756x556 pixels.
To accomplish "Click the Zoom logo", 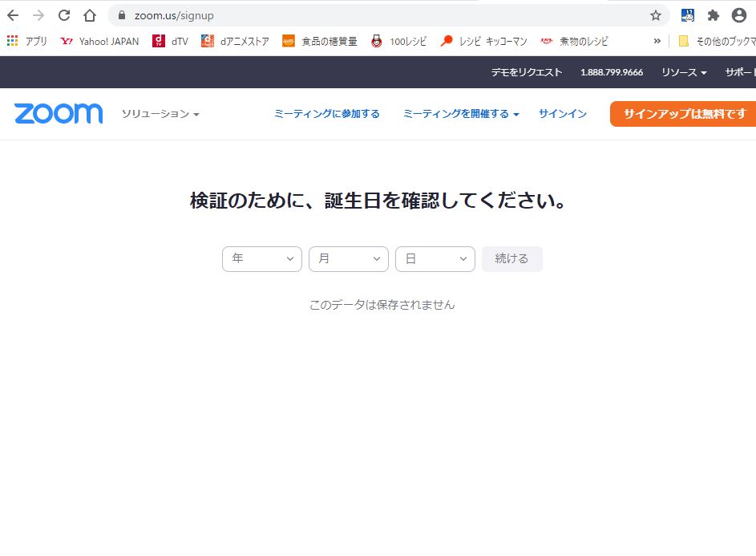I will pyautogui.click(x=59, y=114).
